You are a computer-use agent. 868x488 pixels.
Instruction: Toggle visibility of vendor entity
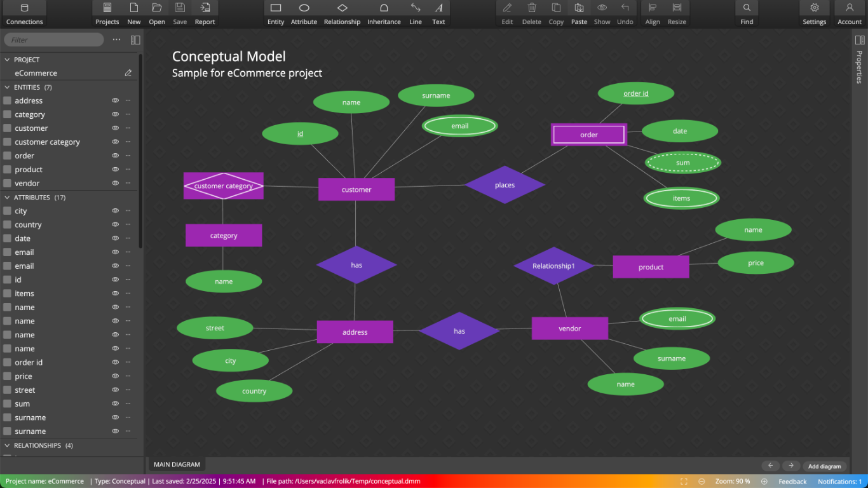[116, 183]
